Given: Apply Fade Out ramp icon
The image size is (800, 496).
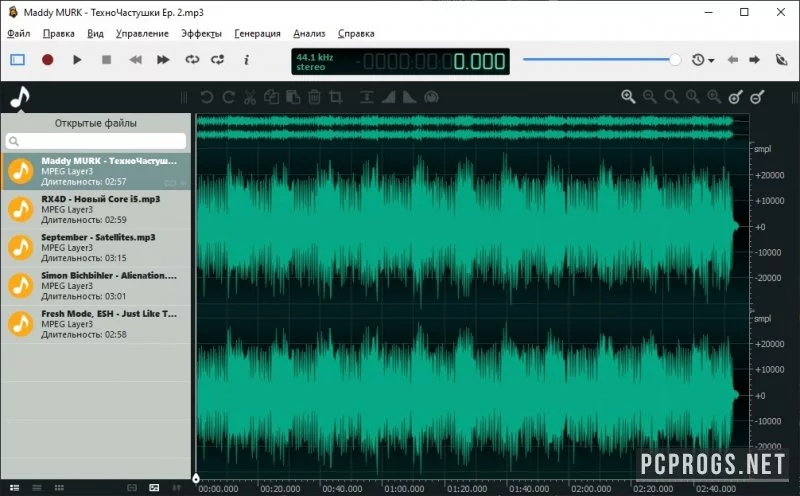Looking at the screenshot, I should pyautogui.click(x=410, y=97).
